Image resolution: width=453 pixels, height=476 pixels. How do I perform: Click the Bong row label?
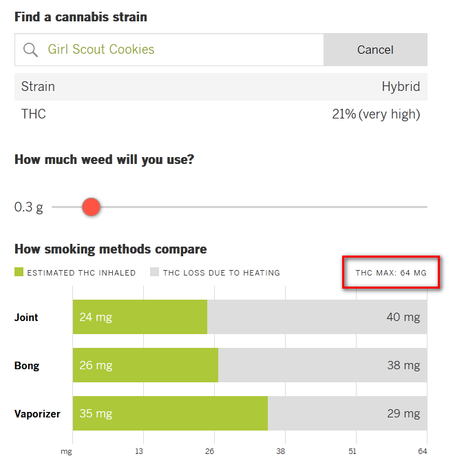point(27,366)
